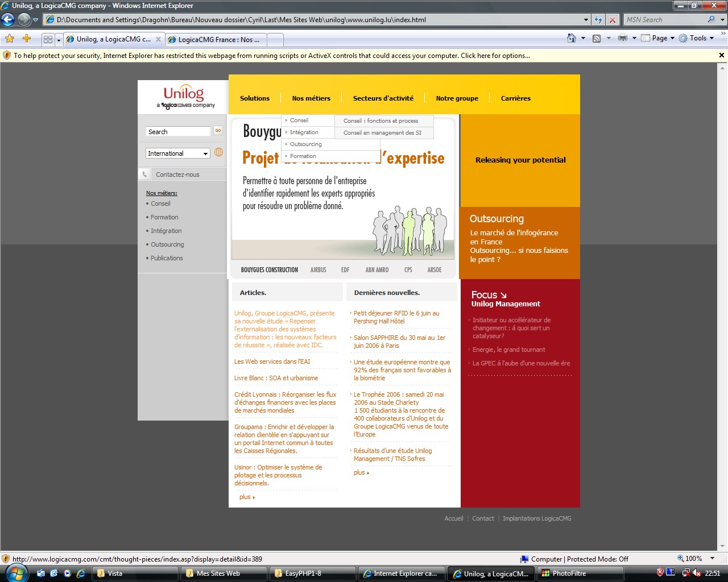This screenshot has width=728, height=582.
Task: Select the ABN AMRO banner tab
Action: click(377, 270)
